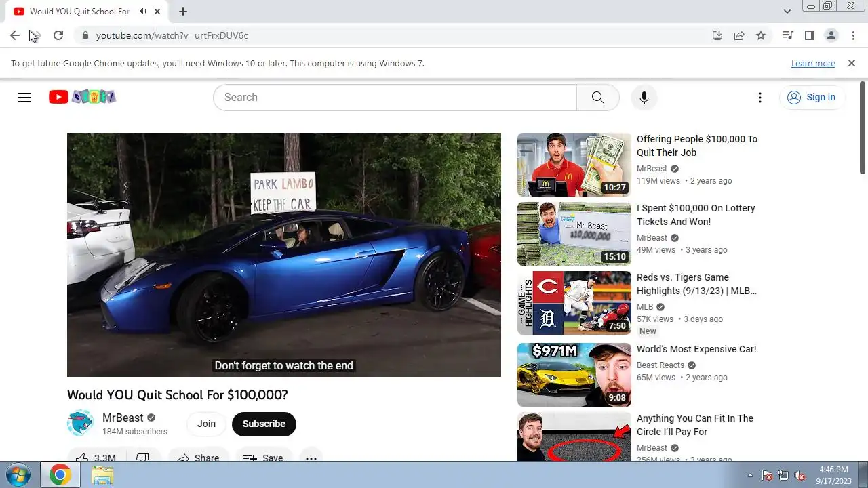The height and width of the screenshot is (488, 868).
Task: Click the volume tray icon
Action: [800, 475]
